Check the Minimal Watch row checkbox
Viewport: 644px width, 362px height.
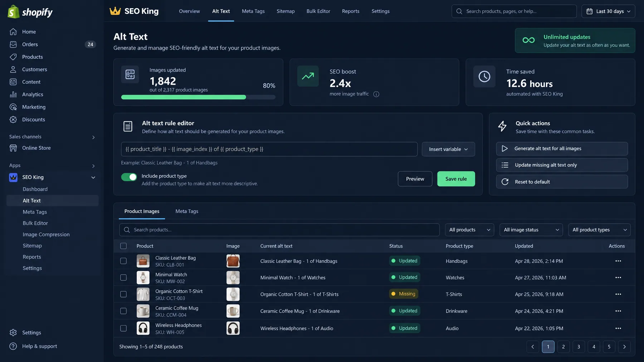coord(123,278)
